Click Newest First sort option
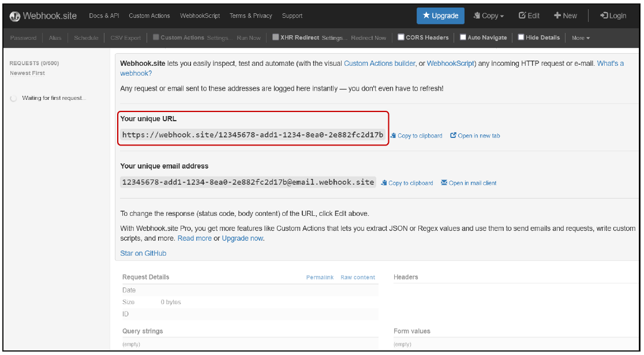 27,73
